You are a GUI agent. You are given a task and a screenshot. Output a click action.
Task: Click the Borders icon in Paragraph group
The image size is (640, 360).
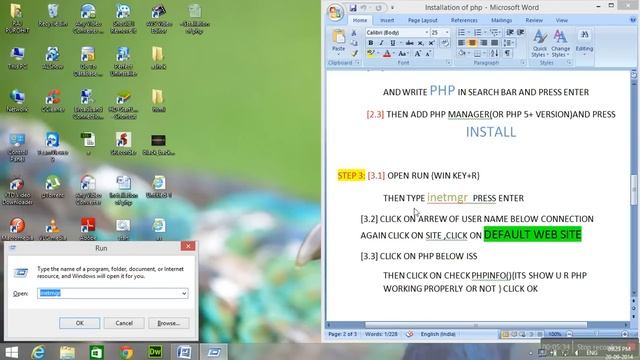pos(477,53)
